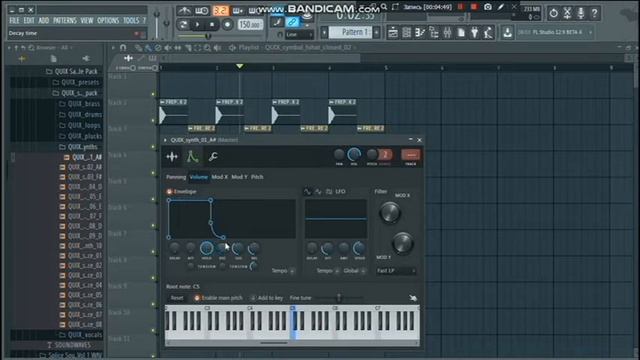Click the next pattern plus button
Viewport: 640px width, 360px height.
377,32
